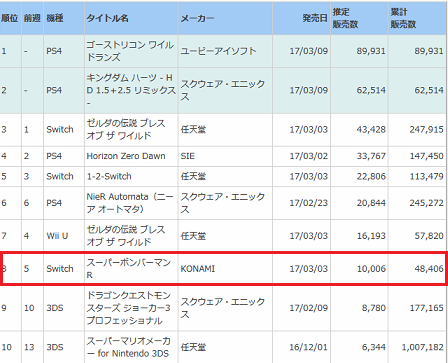448x363 pixels.
Task: Click the 16,193 sales value
Action: pyautogui.click(x=371, y=236)
